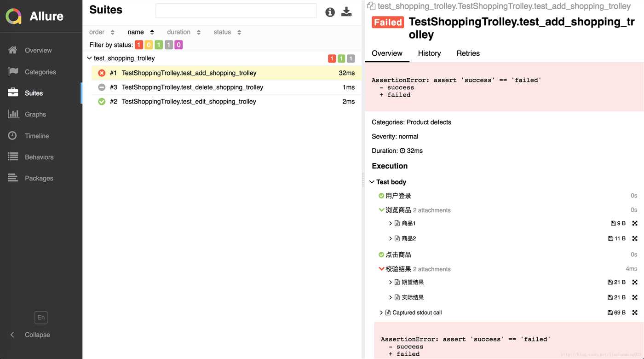Viewport: 644px width, 359px height.
Task: Toggle gray skipped status filter
Action: (169, 45)
